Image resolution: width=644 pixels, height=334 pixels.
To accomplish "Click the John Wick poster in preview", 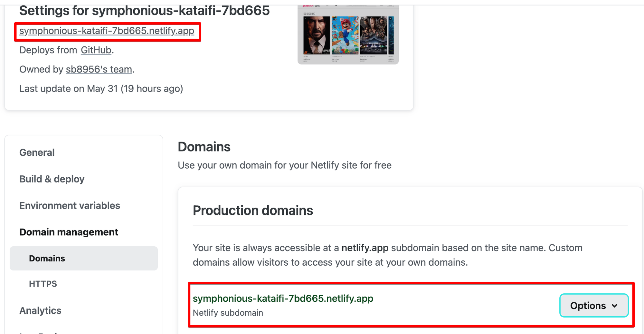I will (x=317, y=35).
